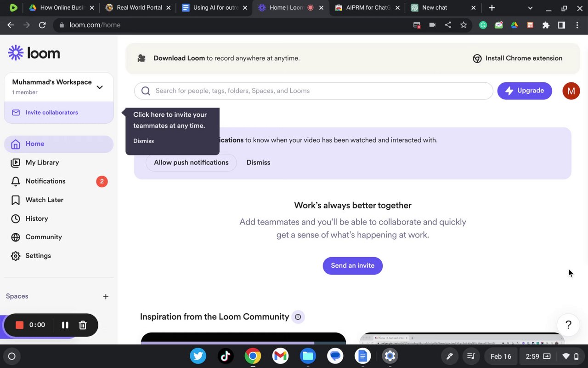Screen dimensions: 588x368
Task: Open Messages app from the shelf
Action: click(x=335, y=356)
